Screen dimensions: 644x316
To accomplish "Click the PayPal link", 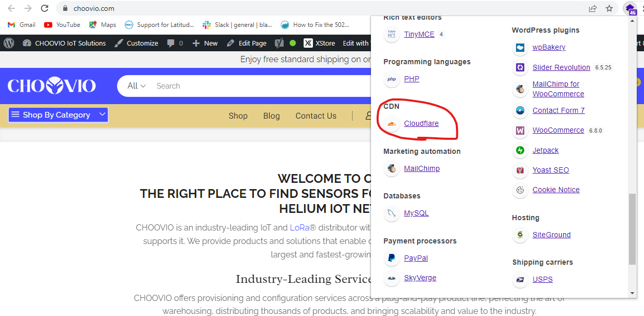I will click(416, 258).
